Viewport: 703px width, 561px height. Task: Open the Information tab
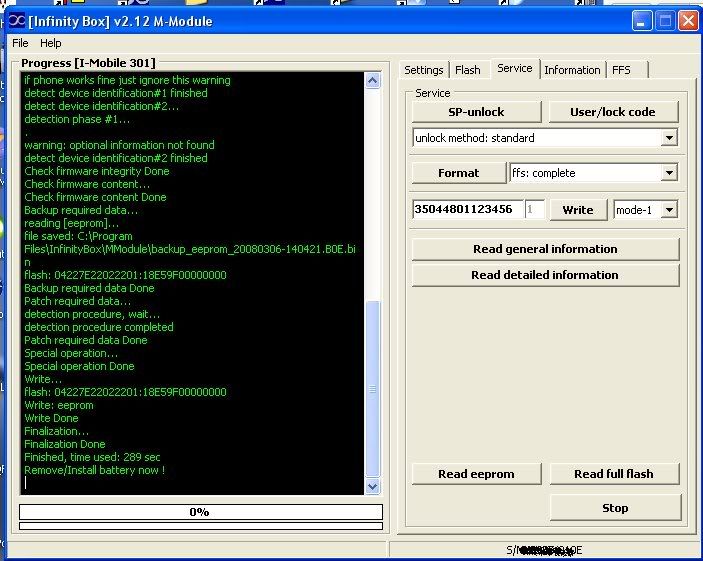click(572, 70)
